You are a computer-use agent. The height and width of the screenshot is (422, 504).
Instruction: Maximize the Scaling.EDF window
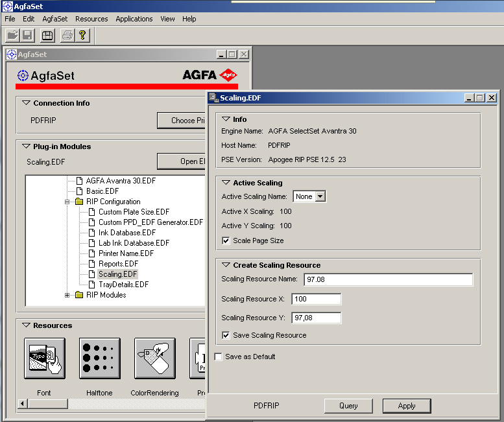pos(480,98)
